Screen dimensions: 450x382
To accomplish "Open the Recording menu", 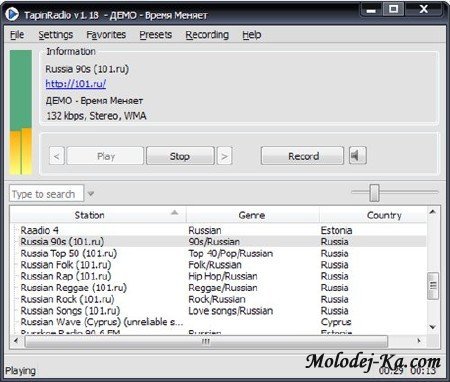I will (x=207, y=35).
